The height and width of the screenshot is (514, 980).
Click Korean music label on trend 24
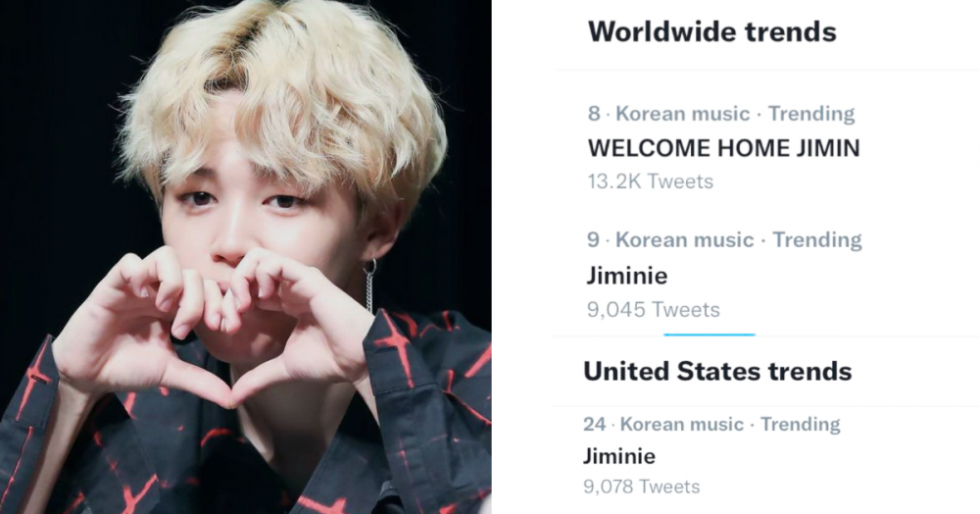[x=681, y=425]
